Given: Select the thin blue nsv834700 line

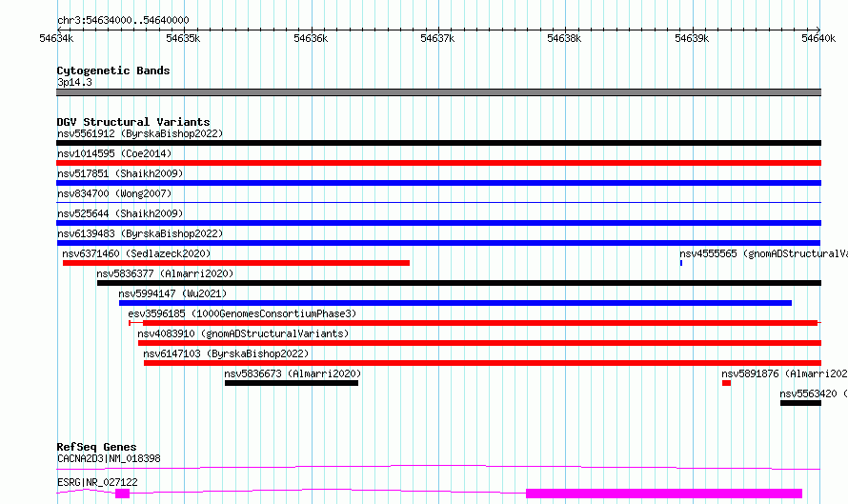Looking at the screenshot, I should click(x=438, y=202).
